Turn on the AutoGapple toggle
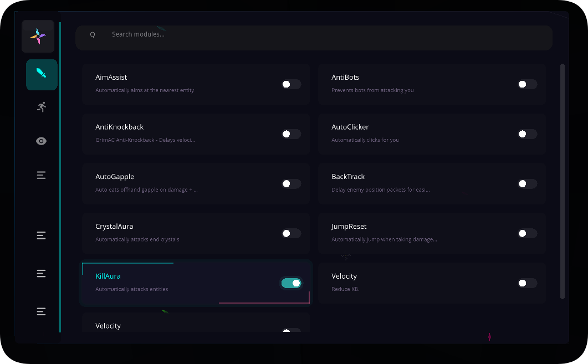 click(292, 184)
